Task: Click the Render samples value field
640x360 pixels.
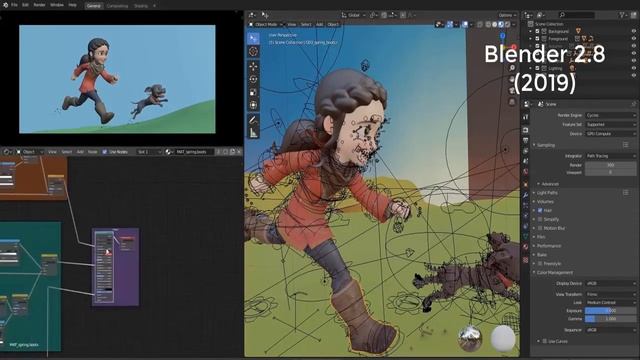Action: (x=611, y=165)
